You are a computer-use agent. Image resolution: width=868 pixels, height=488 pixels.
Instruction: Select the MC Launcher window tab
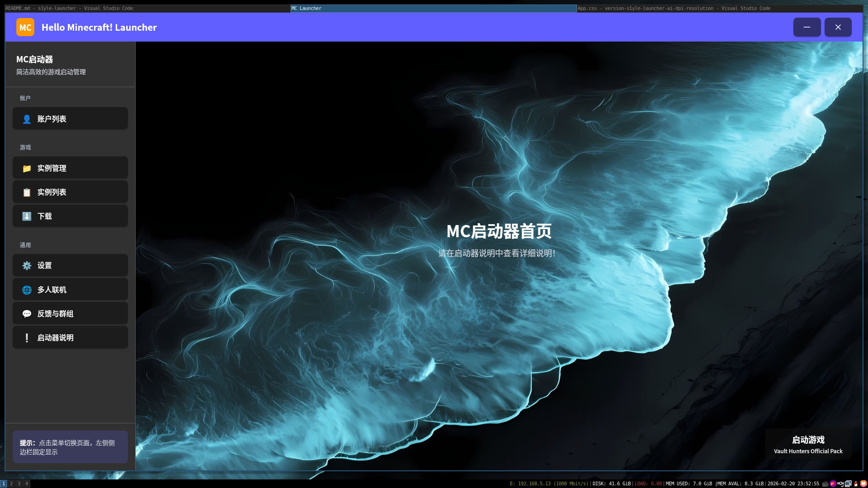[433, 8]
